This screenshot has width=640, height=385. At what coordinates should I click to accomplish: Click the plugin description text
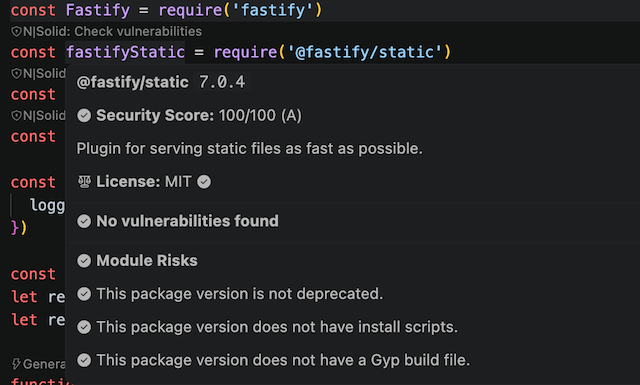click(x=249, y=149)
